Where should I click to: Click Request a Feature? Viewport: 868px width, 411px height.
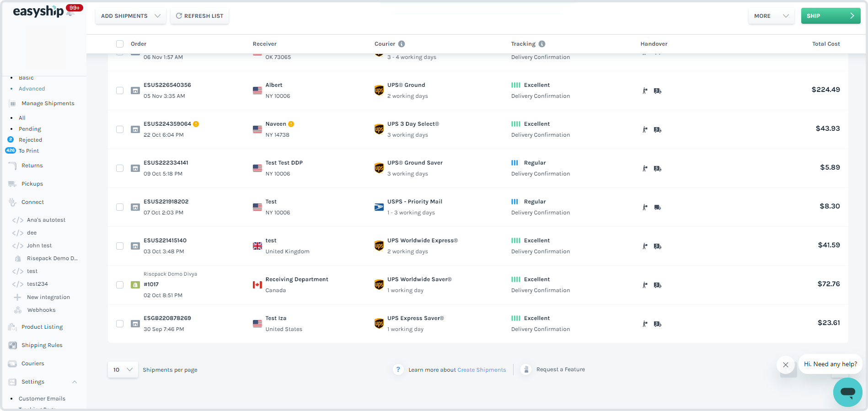(x=560, y=369)
